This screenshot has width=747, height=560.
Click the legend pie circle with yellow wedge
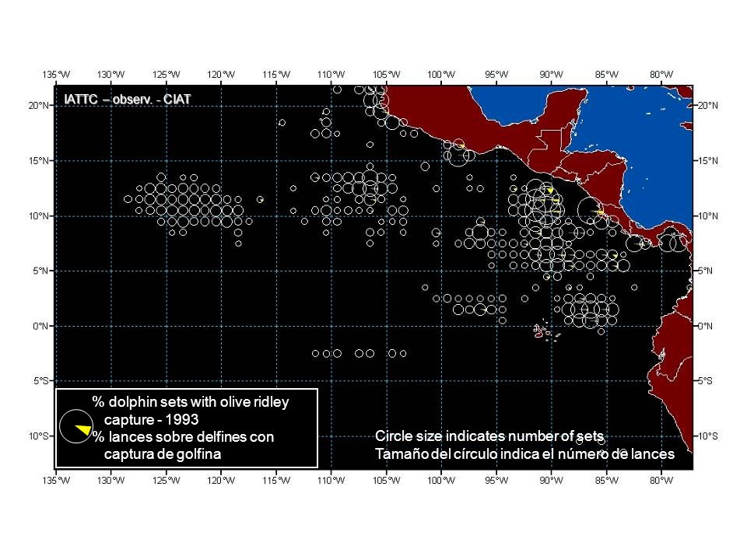[x=76, y=426]
